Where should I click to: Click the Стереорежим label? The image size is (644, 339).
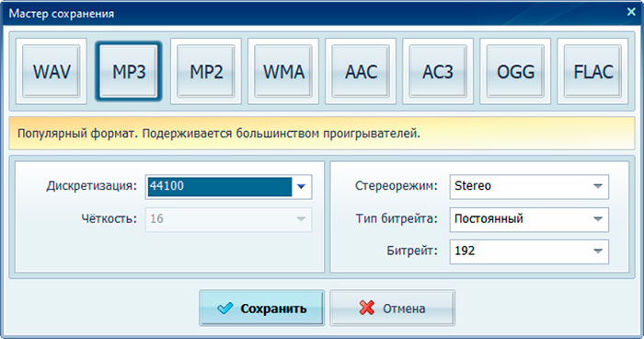tap(397, 186)
